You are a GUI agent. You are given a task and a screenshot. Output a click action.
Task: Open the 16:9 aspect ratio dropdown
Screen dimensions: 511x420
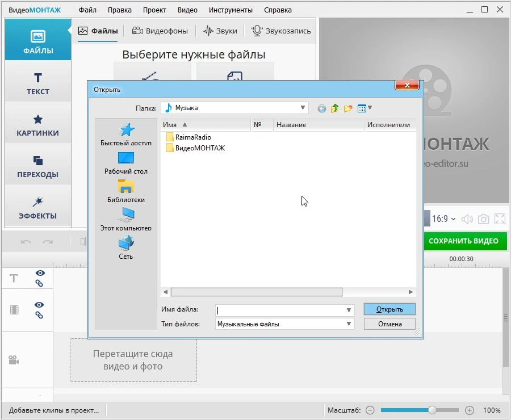443,219
